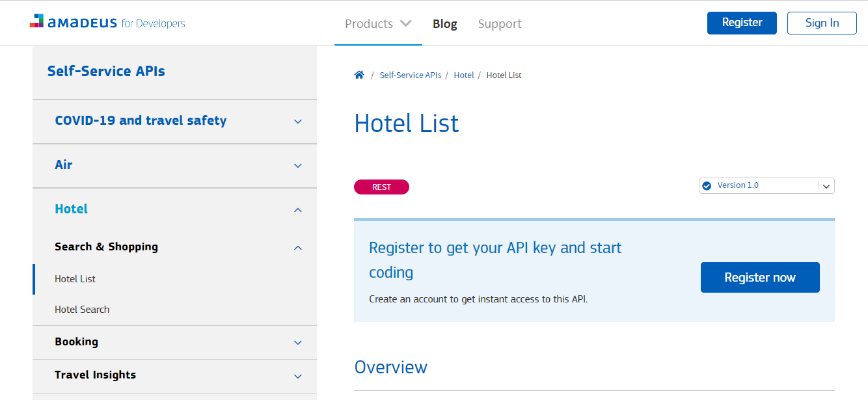Click the Hotel breadcrumb link
Image resolution: width=868 pixels, height=400 pixels.
coord(464,75)
